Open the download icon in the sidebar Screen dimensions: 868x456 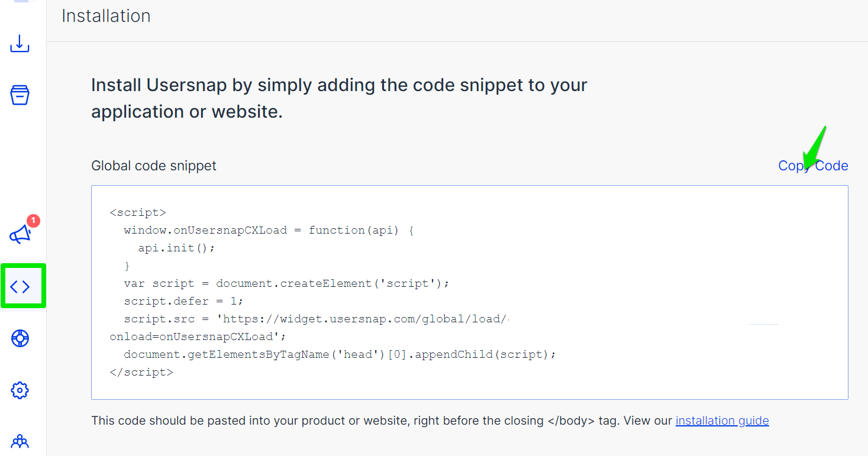click(x=20, y=43)
